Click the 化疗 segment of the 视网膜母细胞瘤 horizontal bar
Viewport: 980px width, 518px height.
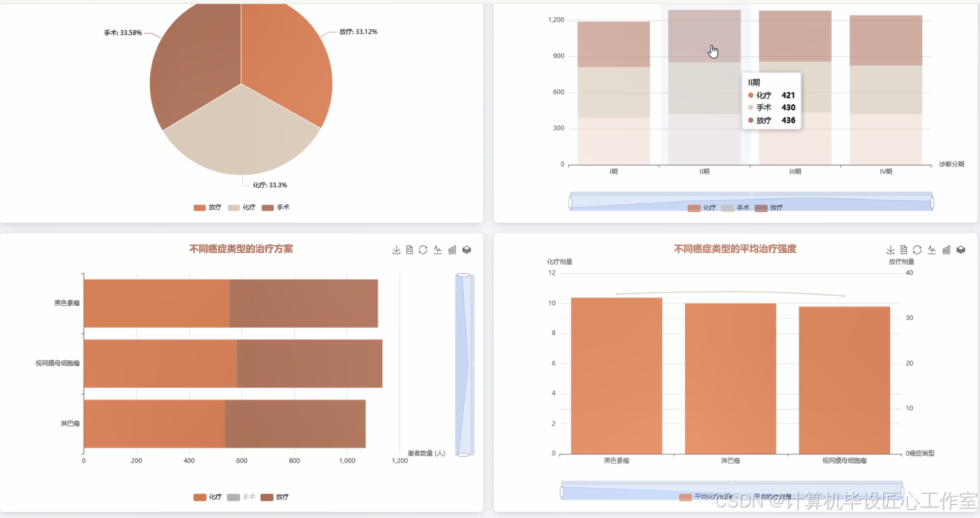pyautogui.click(x=160, y=364)
